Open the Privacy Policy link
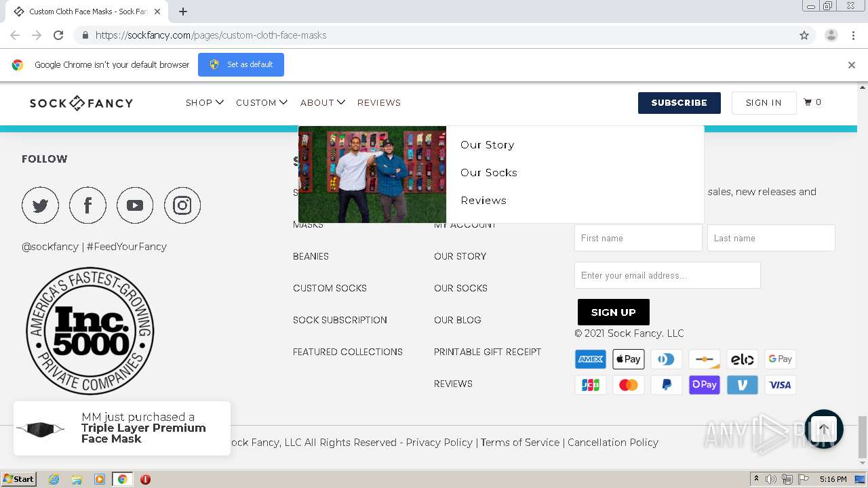Viewport: 868px width, 488px height. tap(439, 443)
